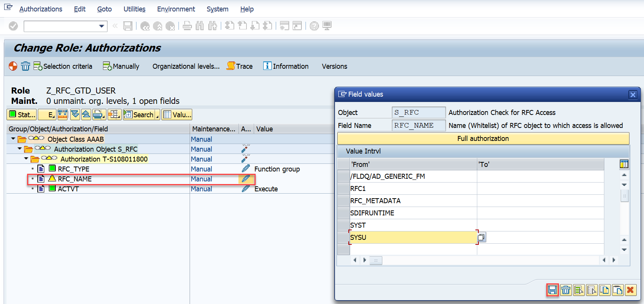The height and width of the screenshot is (304, 644).
Task: Click the Trace toolbar button
Action: coord(240,66)
